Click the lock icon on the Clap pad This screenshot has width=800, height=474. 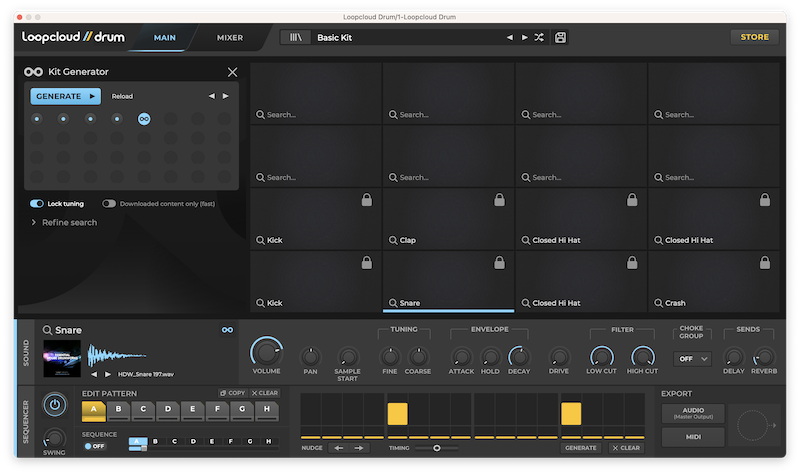[498, 200]
